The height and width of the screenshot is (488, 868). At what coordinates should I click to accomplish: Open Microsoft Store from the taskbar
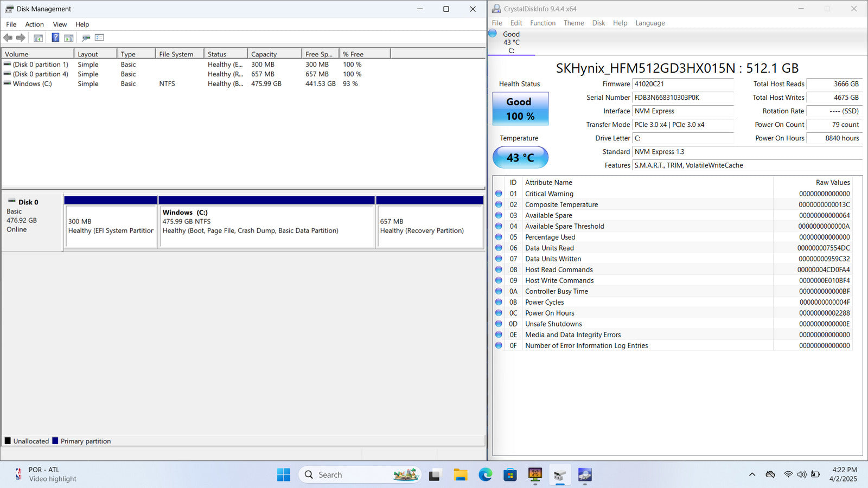[x=510, y=474]
